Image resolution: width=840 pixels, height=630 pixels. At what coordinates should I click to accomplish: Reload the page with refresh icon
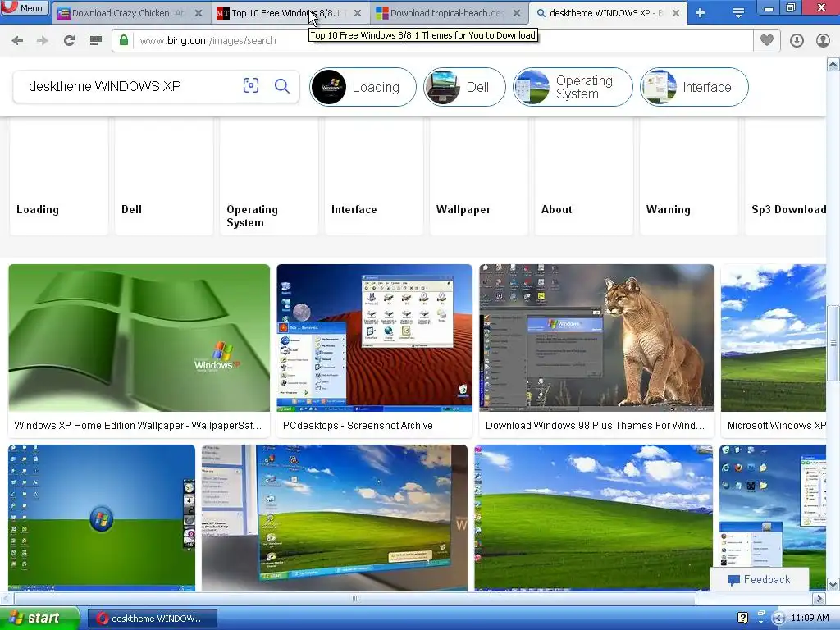coord(69,40)
